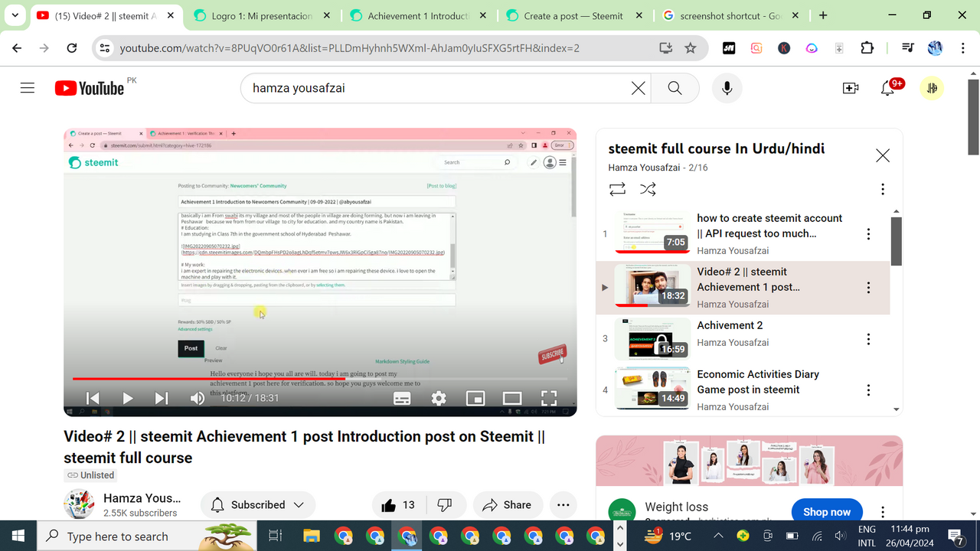Clear the search box with X icon
The width and height of the screenshot is (980, 551).
click(638, 88)
